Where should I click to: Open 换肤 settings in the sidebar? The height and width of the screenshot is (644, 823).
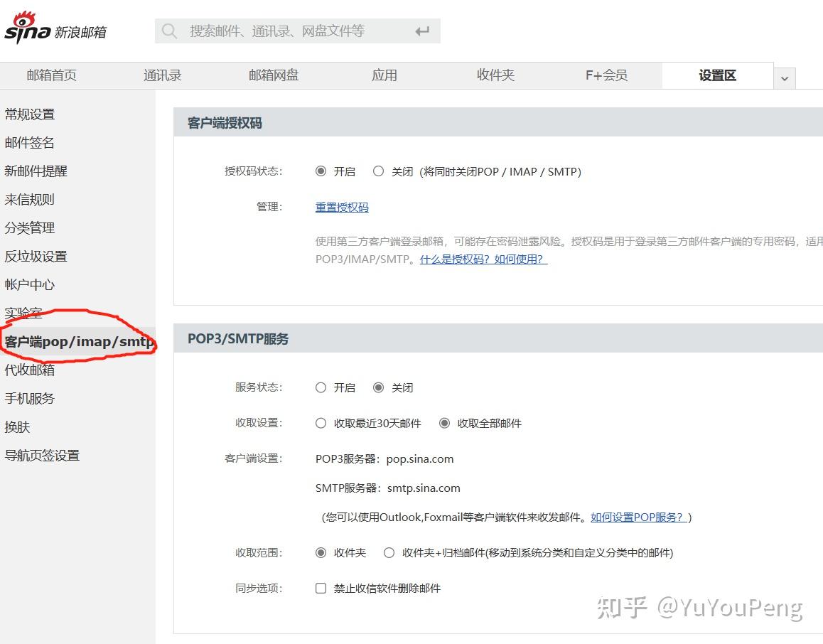(16, 426)
